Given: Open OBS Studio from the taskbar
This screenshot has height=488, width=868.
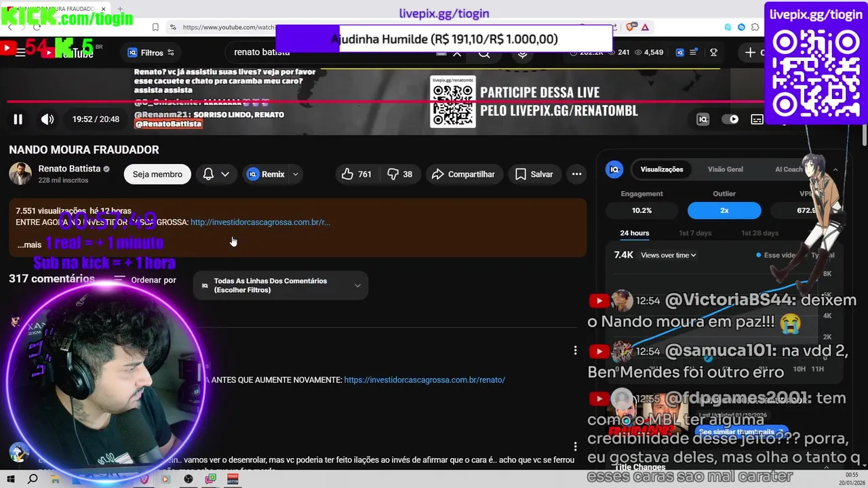Looking at the screenshot, I should pos(189,479).
